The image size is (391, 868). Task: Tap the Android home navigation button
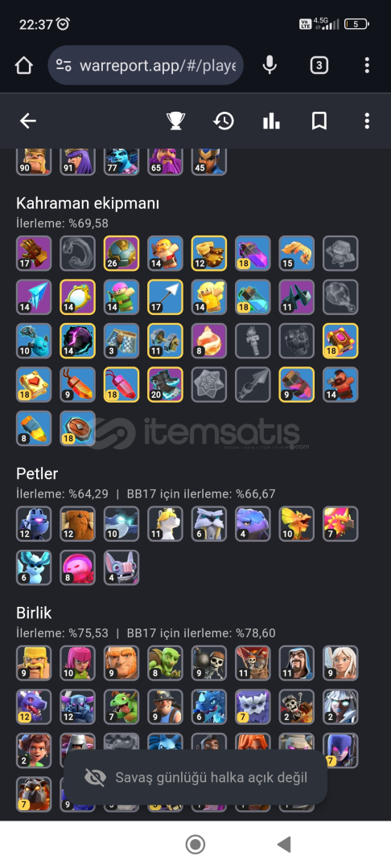pos(195,845)
